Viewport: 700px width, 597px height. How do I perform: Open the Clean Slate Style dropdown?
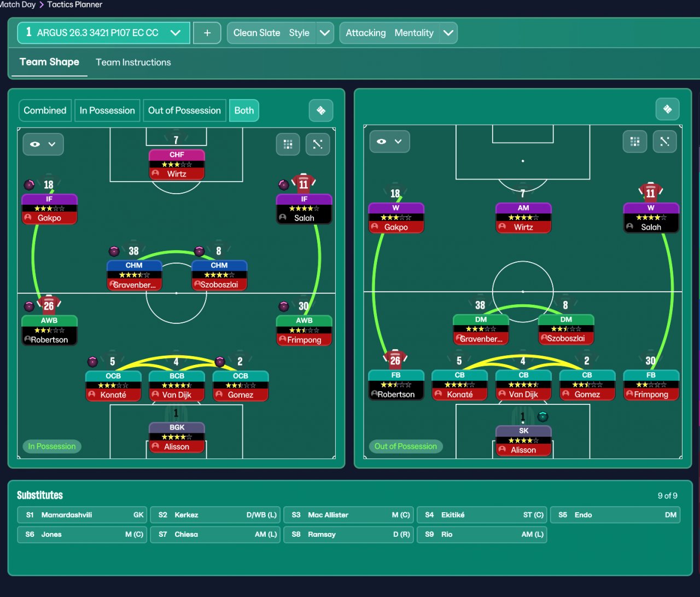[x=280, y=33]
